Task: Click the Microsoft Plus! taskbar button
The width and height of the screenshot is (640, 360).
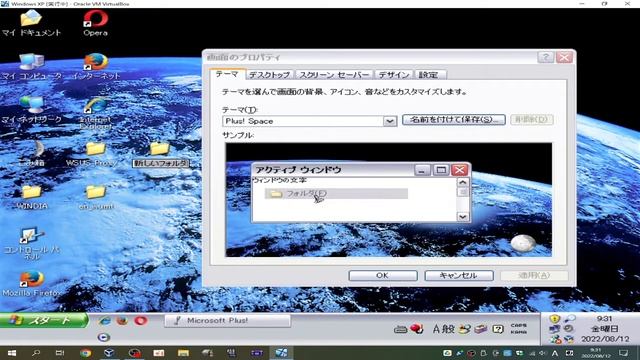Action: pos(228,321)
